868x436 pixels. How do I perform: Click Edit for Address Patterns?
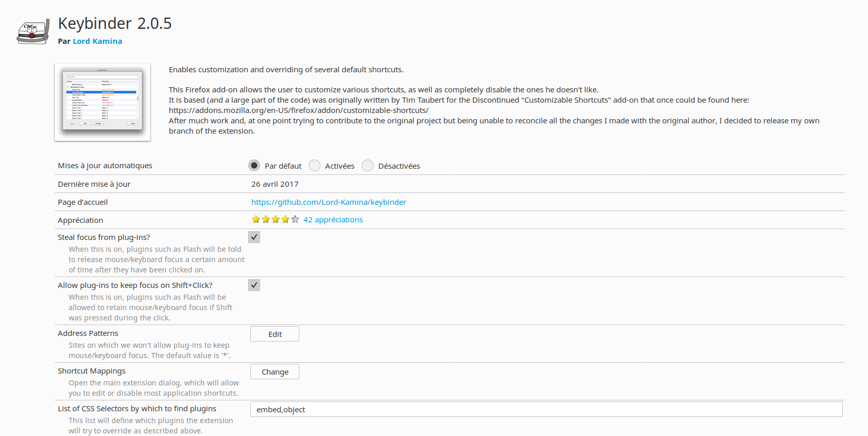pyautogui.click(x=275, y=334)
